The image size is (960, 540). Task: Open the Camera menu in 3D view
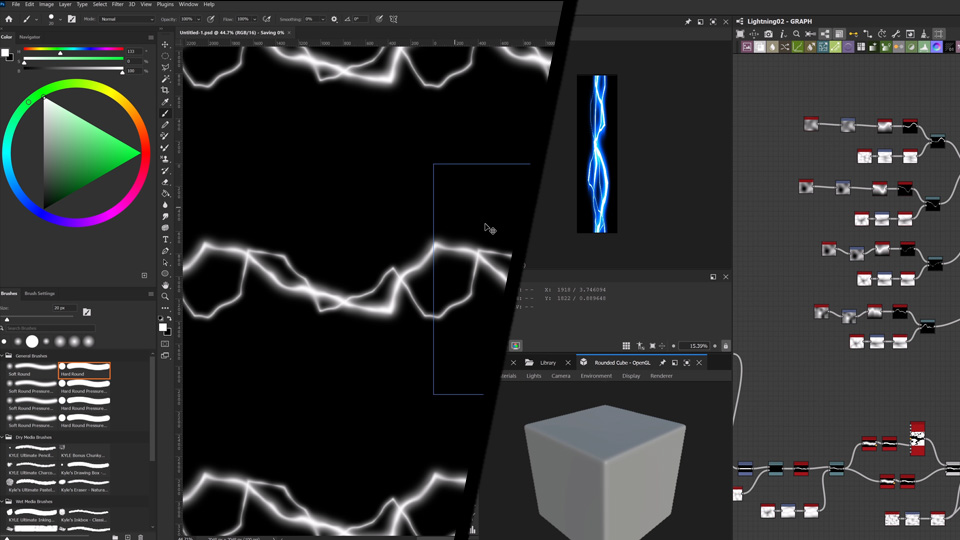click(x=560, y=376)
